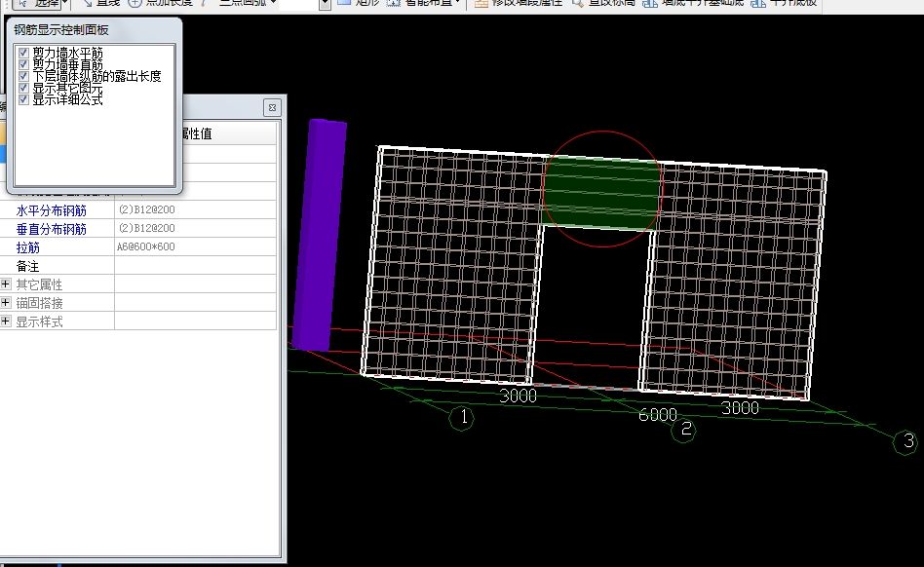Image resolution: width=924 pixels, height=567 pixels.
Task: Expand the 其它属性 property group
Action: [x=6, y=284]
